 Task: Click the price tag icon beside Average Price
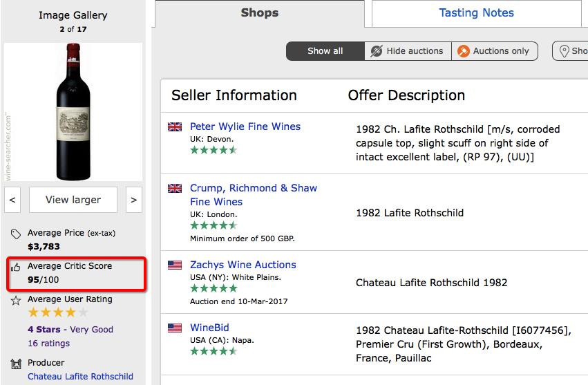click(x=16, y=234)
